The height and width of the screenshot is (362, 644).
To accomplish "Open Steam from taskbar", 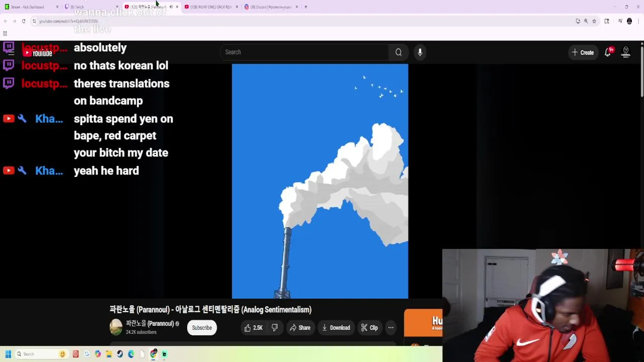I will point(120,354).
